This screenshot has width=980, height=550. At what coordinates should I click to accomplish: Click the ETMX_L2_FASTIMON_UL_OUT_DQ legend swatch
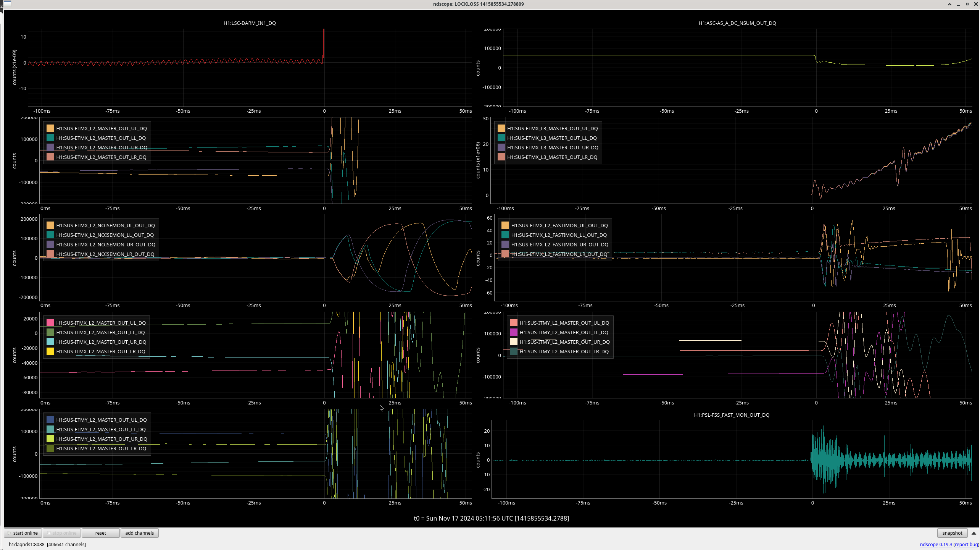505,225
